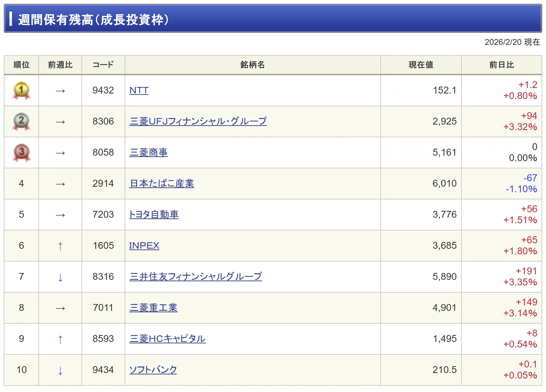Open 三井住友フィナンシャルグループ link
The width and height of the screenshot is (546, 392).
(195, 277)
